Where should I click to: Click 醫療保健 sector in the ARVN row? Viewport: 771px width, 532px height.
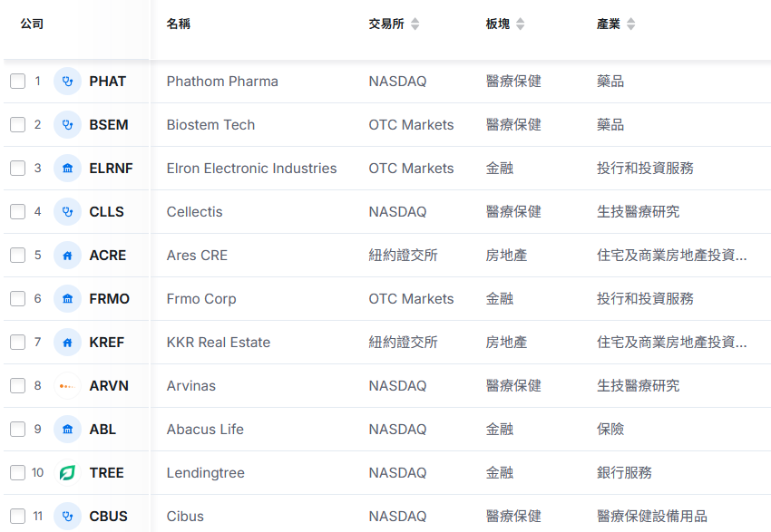513,385
